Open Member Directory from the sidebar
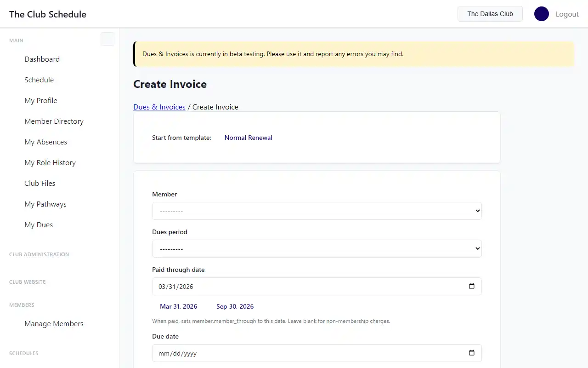Viewport: 588px width, 368px height. tap(54, 121)
